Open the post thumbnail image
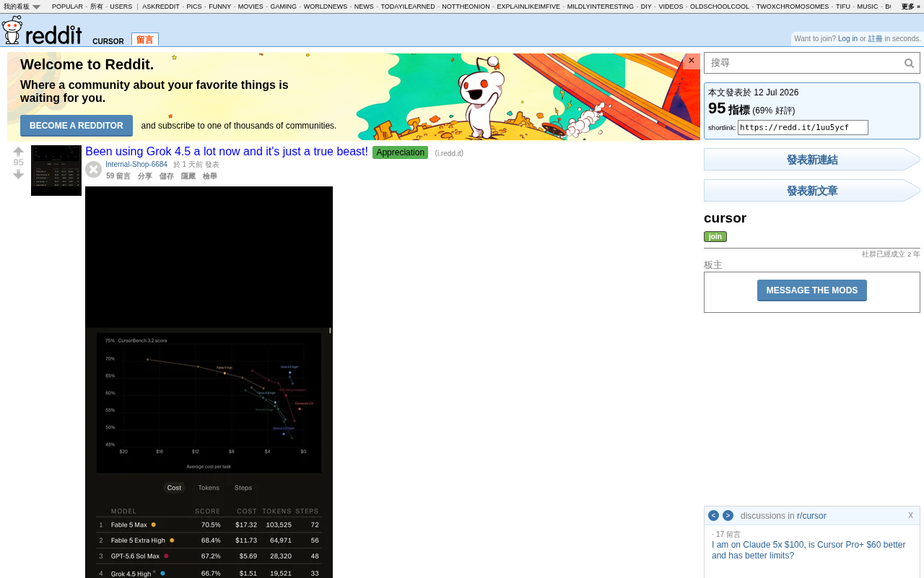924x578 pixels. [56, 171]
